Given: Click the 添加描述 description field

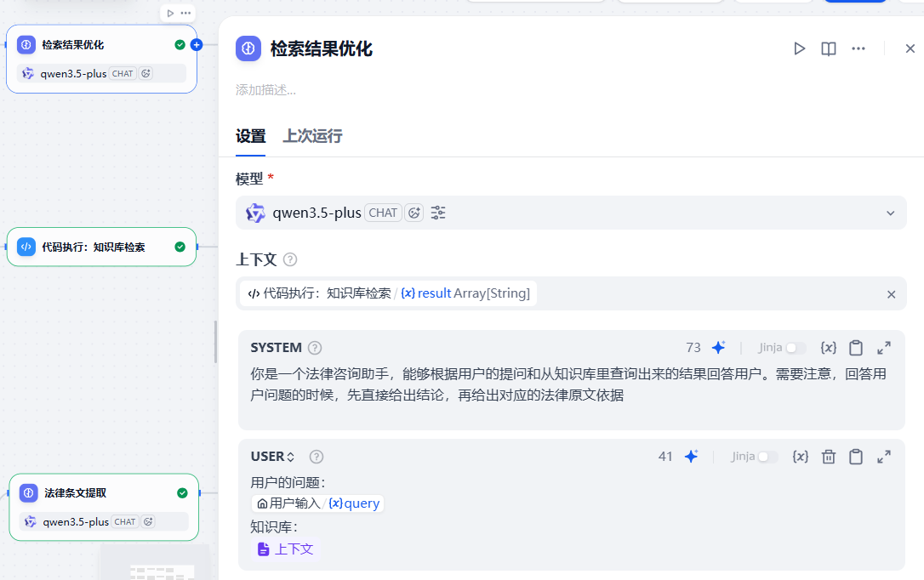Looking at the screenshot, I should pos(265,90).
